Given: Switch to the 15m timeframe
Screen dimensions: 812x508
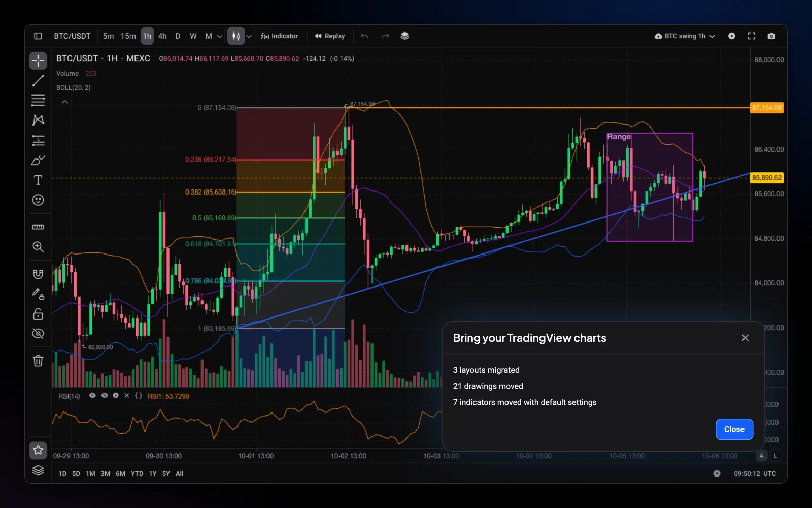Looking at the screenshot, I should pyautogui.click(x=128, y=36).
